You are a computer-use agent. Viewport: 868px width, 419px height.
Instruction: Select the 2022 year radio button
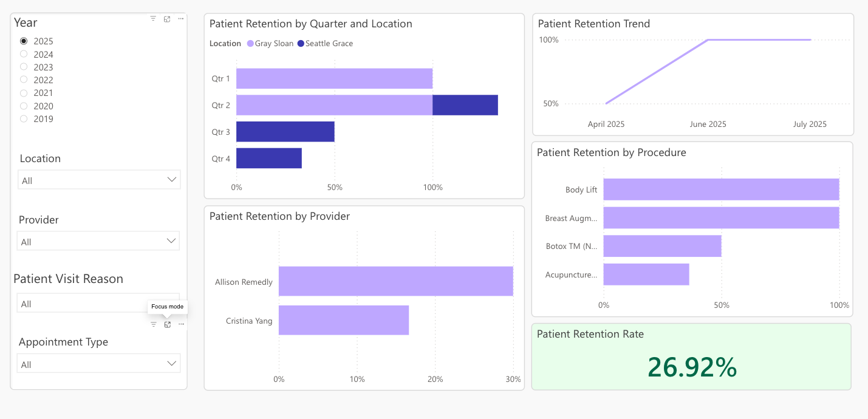24,80
